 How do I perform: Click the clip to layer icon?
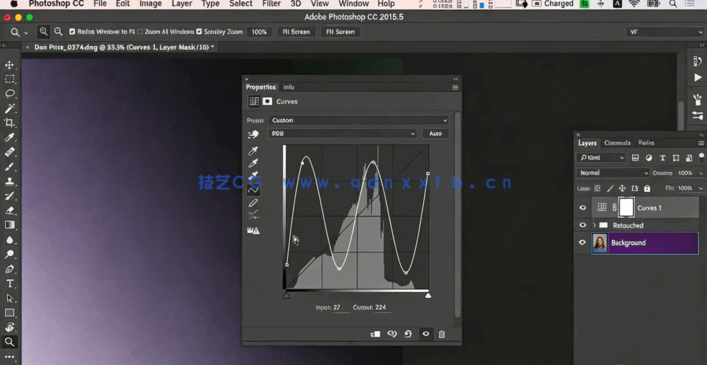[375, 334]
